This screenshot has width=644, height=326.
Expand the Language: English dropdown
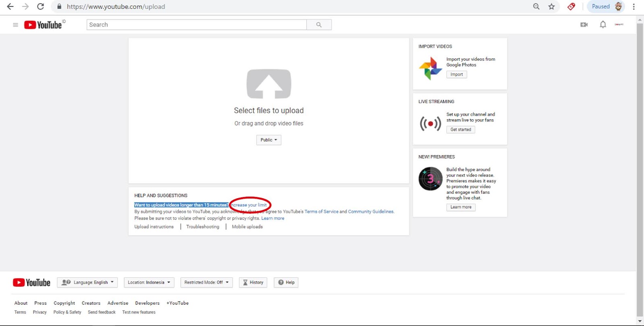coord(87,282)
